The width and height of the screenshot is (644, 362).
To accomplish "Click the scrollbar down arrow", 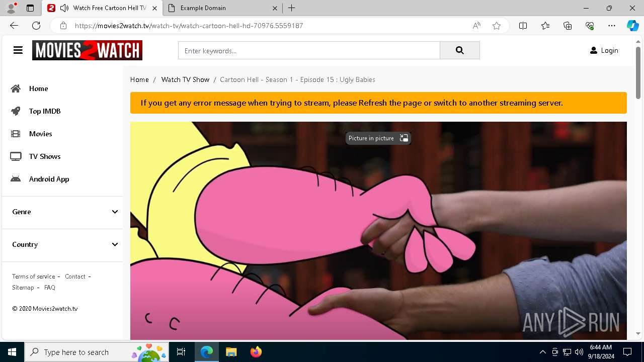I will (638, 333).
